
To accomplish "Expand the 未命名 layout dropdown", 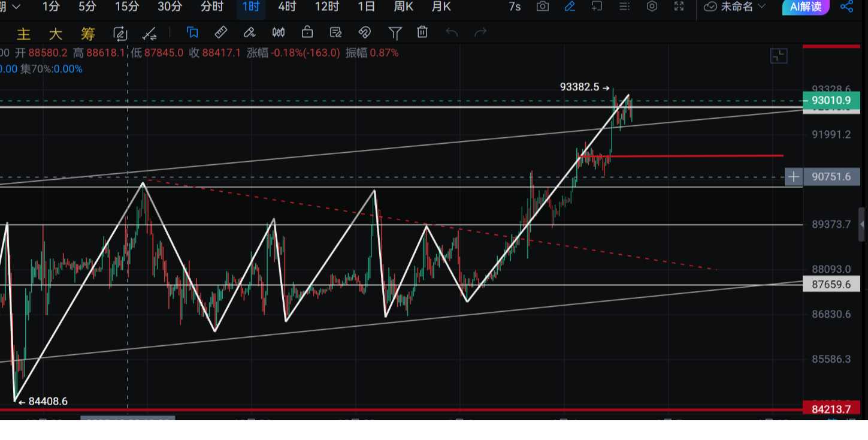I will click(735, 7).
